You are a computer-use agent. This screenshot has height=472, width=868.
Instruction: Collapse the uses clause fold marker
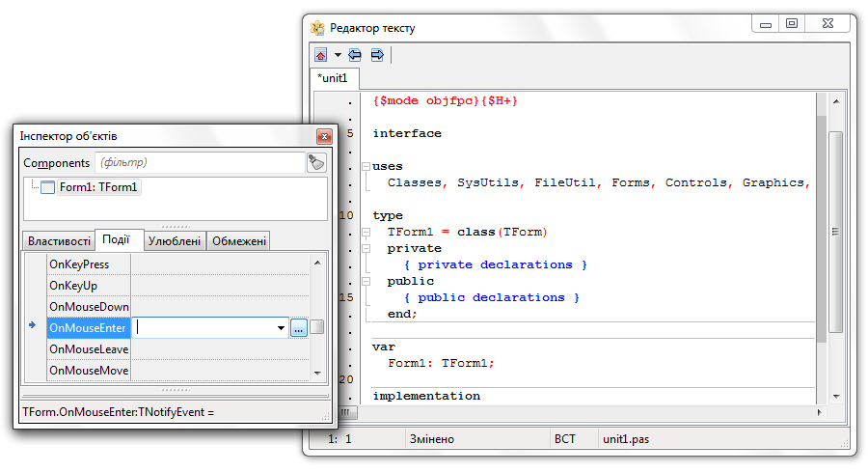[366, 166]
